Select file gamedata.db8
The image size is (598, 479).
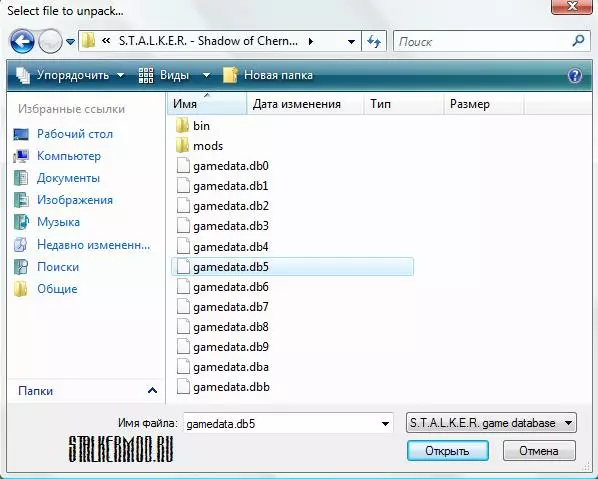pos(223,327)
